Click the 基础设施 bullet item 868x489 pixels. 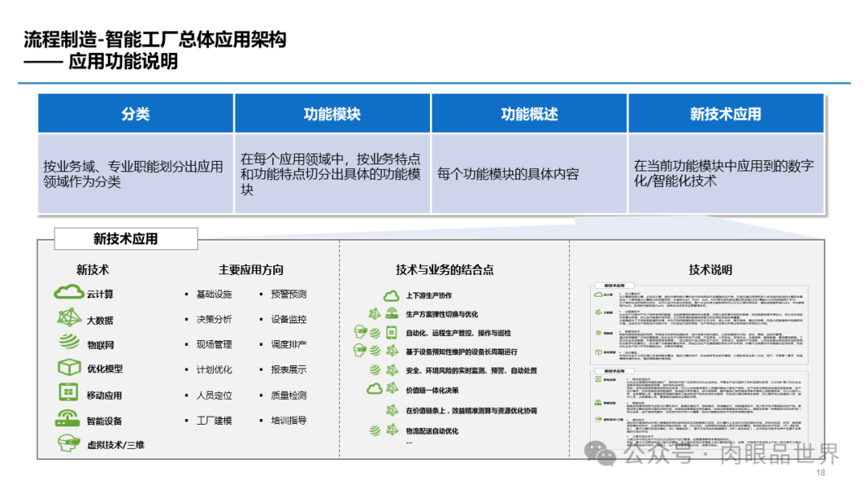[215, 294]
